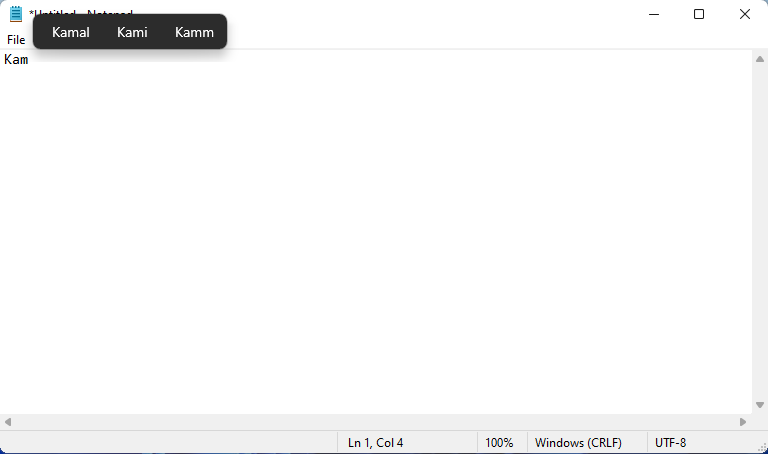
Task: Click the 100% zoom level in status bar
Action: [499, 443]
